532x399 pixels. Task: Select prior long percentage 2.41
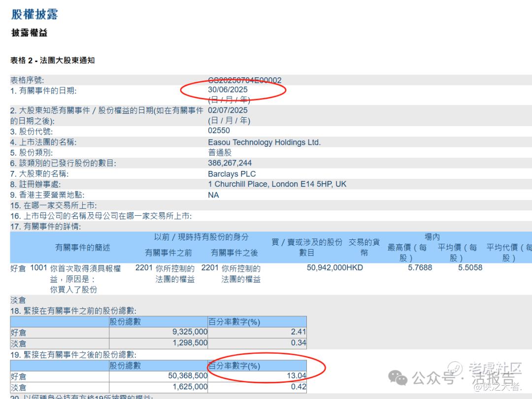pyautogui.click(x=299, y=332)
